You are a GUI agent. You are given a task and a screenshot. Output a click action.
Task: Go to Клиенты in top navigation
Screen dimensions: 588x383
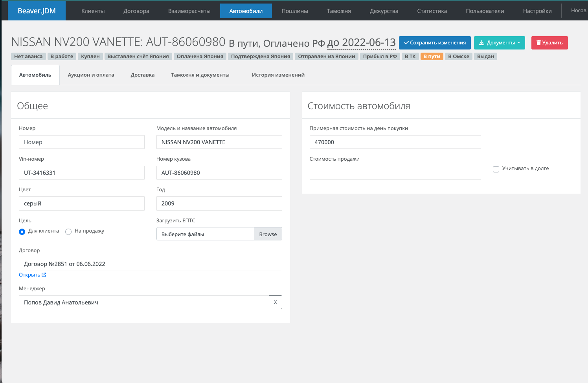[x=93, y=11]
